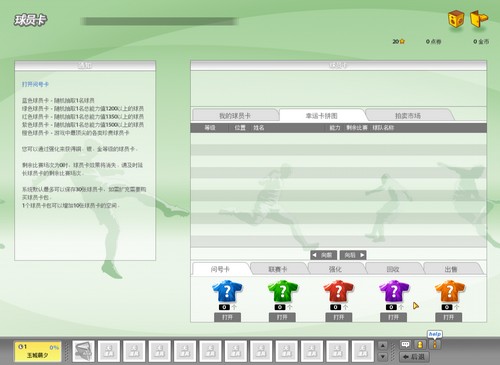Screen dimensions: 500x365
Task: Click the green question mark jersey card
Action: (x=283, y=291)
